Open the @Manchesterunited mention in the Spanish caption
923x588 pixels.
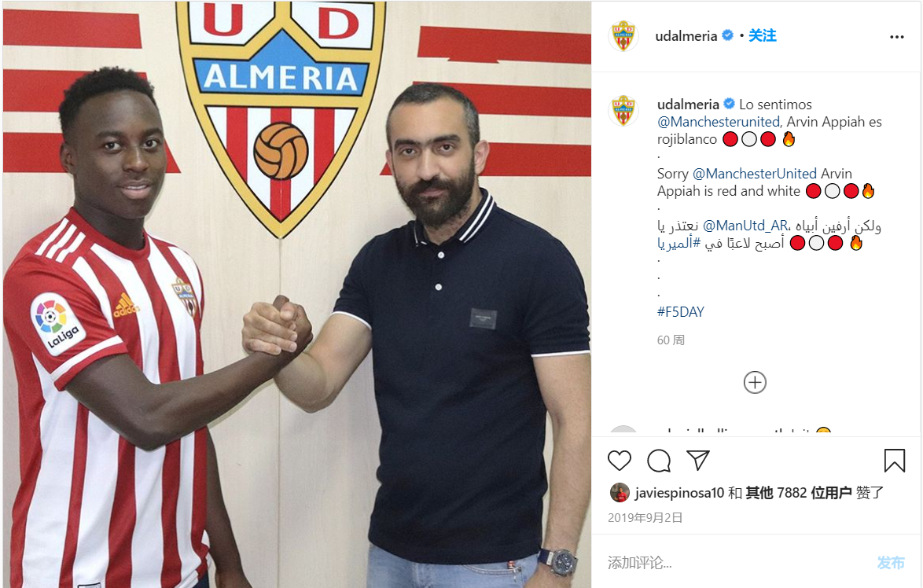tap(718, 122)
